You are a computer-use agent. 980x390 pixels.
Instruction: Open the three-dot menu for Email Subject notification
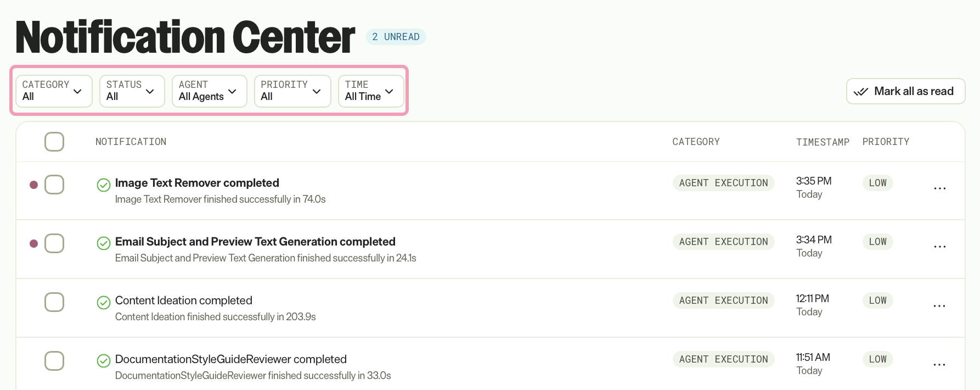pyautogui.click(x=939, y=247)
